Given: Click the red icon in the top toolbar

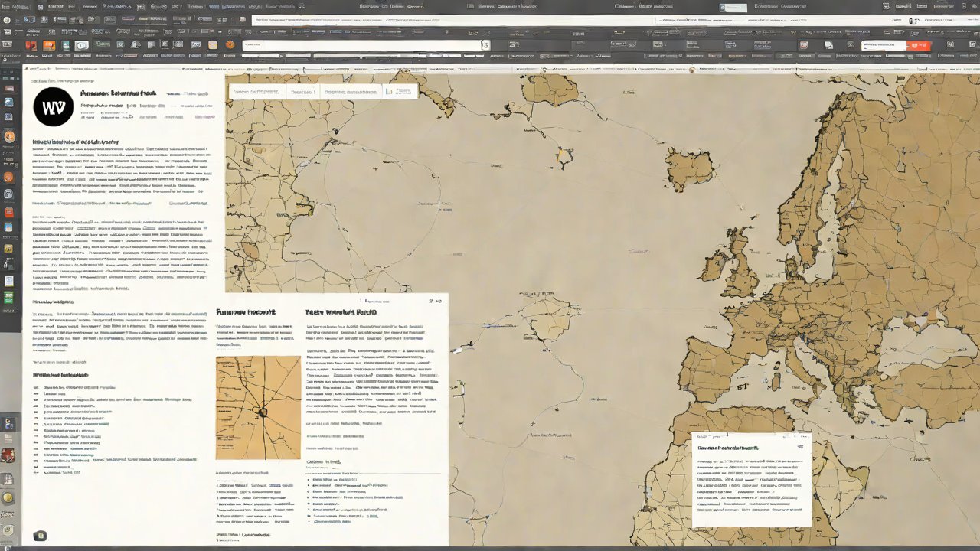Looking at the screenshot, I should 31,45.
